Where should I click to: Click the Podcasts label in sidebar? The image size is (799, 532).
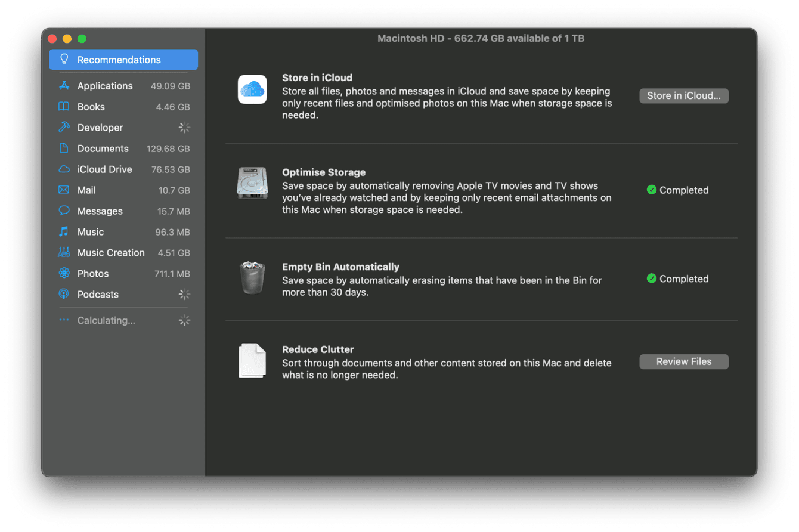pos(98,295)
